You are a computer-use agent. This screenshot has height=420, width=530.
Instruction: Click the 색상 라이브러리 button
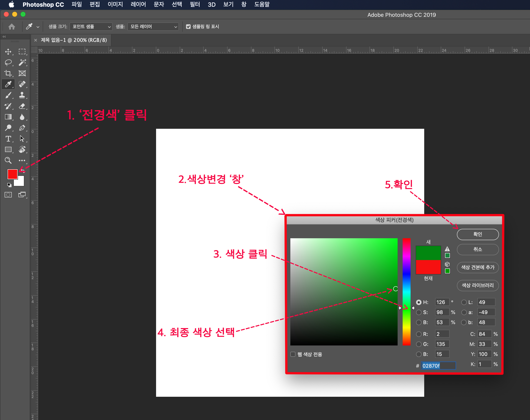[x=477, y=285]
